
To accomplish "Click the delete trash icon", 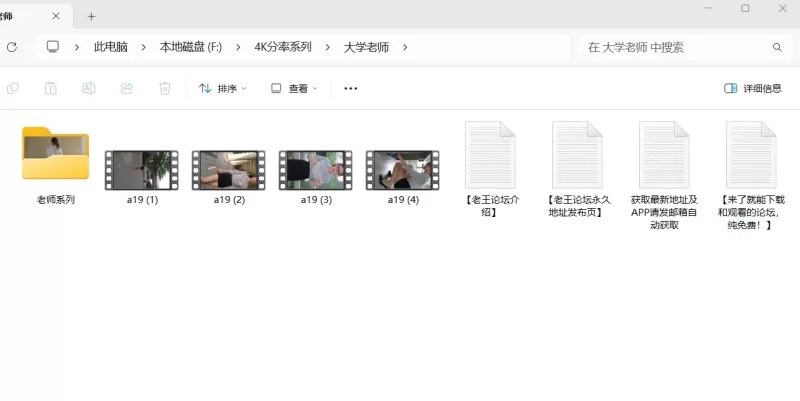I will (165, 88).
